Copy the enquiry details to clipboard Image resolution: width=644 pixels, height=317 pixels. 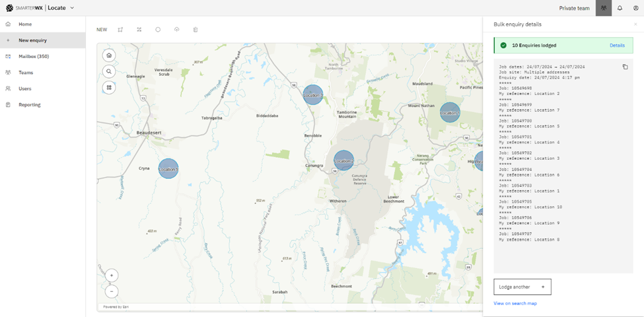click(x=625, y=67)
